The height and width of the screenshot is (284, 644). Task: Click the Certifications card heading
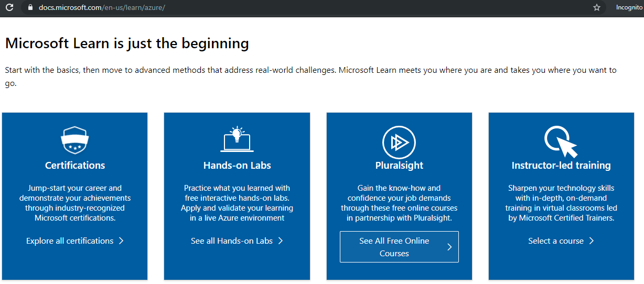(x=75, y=166)
